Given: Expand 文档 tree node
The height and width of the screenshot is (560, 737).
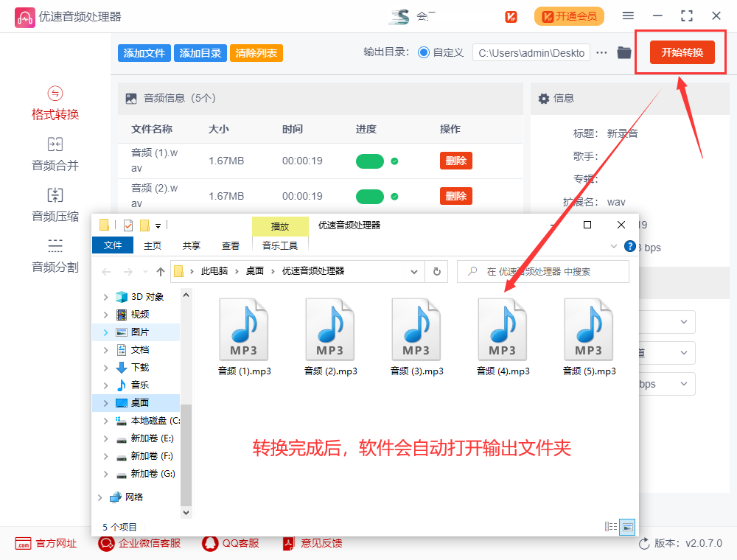Looking at the screenshot, I should [x=105, y=350].
